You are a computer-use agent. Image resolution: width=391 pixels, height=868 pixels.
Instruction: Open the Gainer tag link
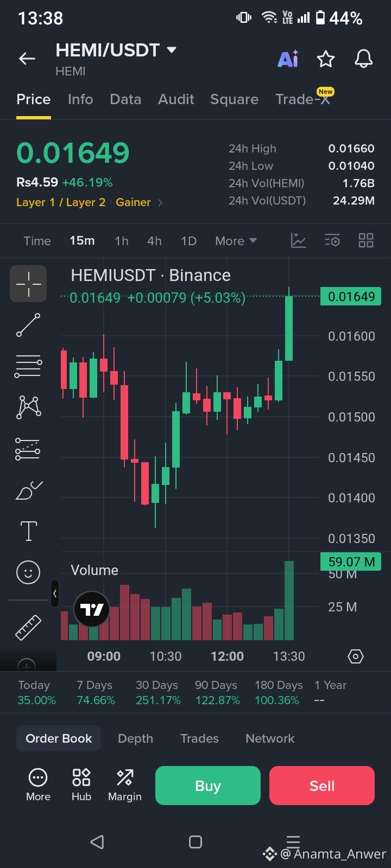[133, 202]
